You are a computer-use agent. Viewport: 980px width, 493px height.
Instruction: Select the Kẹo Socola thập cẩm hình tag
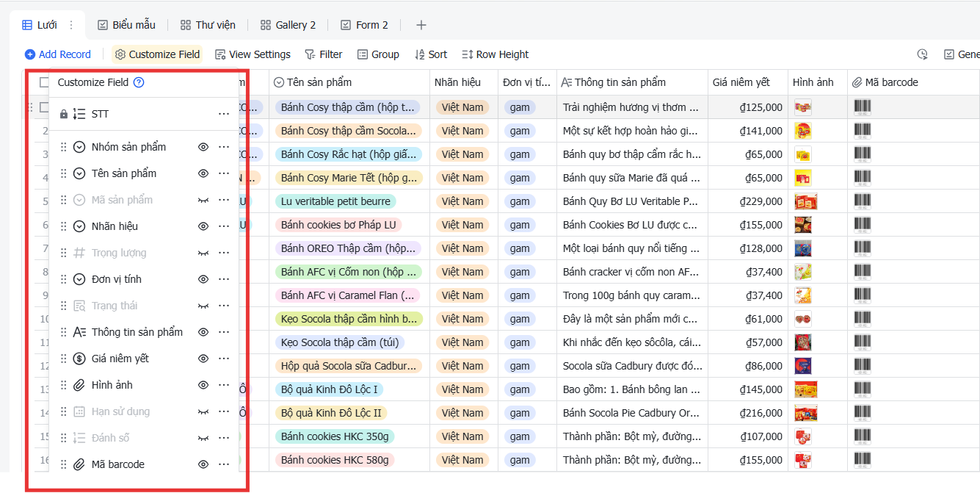click(349, 319)
